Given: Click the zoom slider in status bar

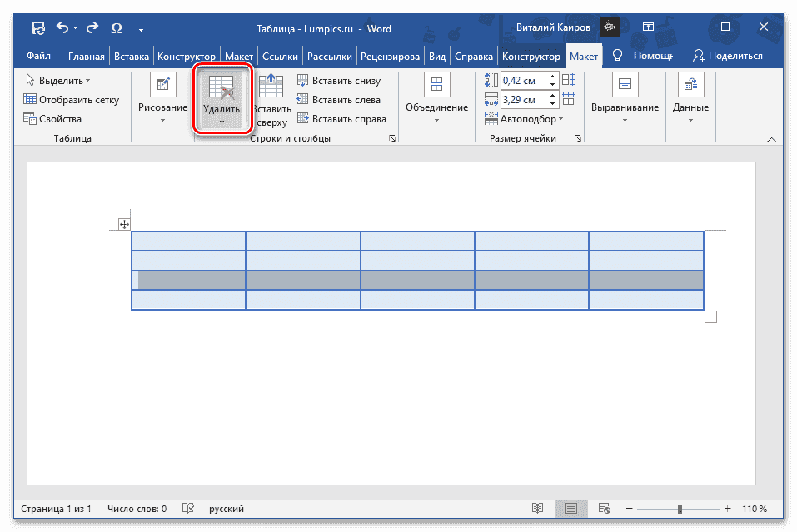Looking at the screenshot, I should coord(680,508).
